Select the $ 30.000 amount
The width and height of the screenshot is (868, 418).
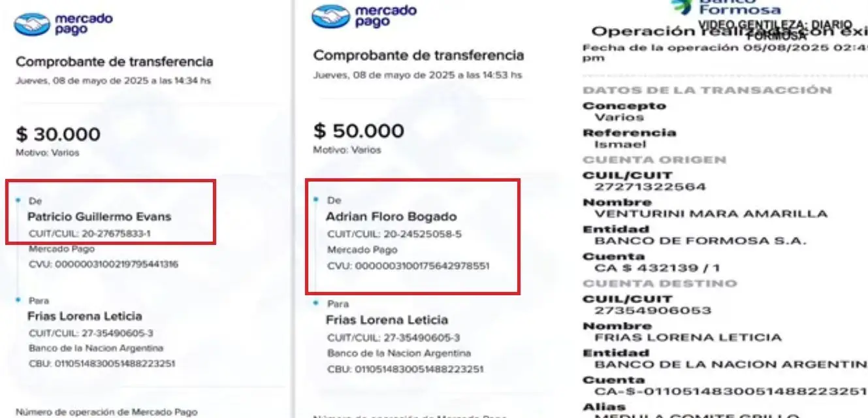(x=58, y=135)
